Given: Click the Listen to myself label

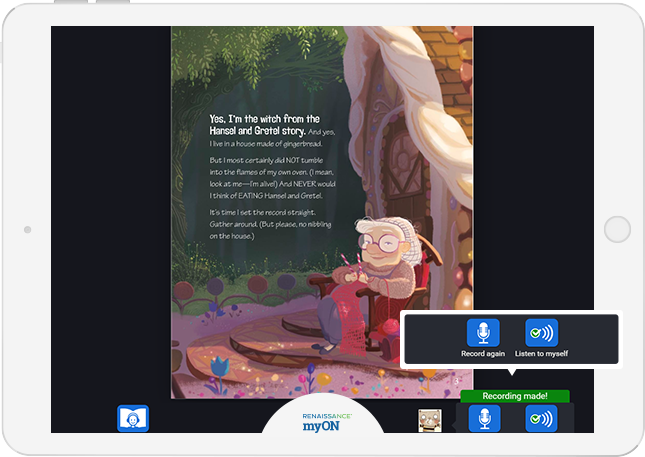Looking at the screenshot, I should (x=541, y=354).
